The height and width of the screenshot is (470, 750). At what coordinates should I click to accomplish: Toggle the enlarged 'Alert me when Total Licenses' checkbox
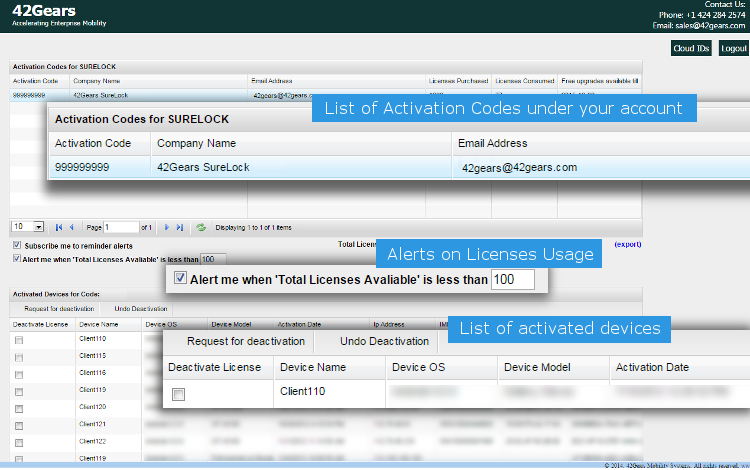coord(180,278)
